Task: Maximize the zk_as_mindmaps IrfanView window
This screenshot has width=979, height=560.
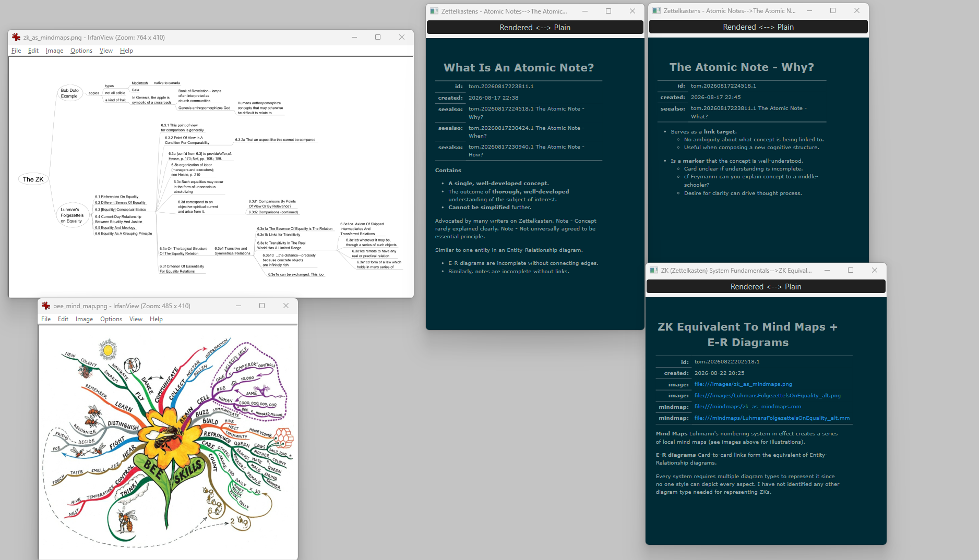Action: (x=378, y=37)
